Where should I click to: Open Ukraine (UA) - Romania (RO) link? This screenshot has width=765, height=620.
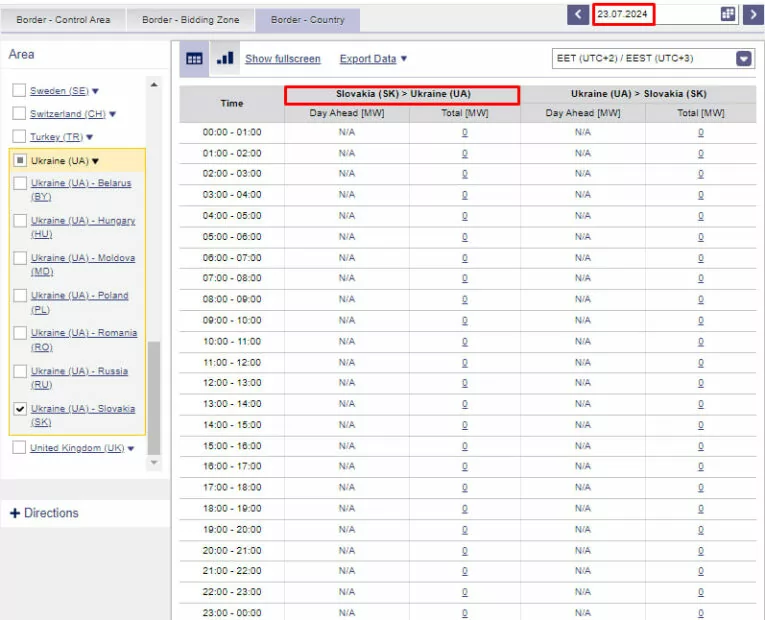pyautogui.click(x=84, y=340)
